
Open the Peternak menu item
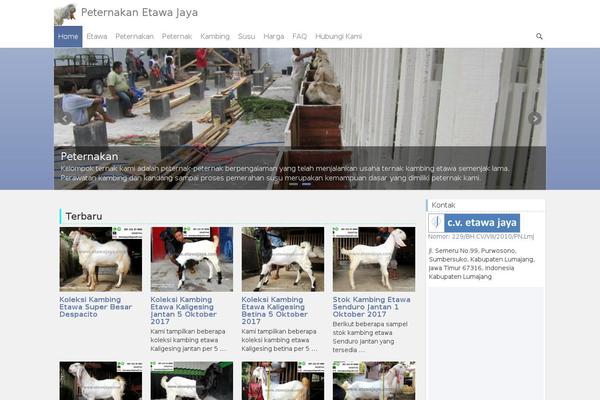point(177,37)
